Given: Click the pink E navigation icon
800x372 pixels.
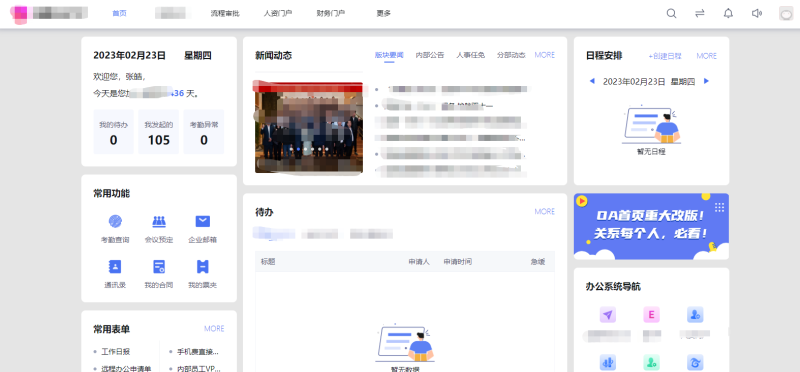Looking at the screenshot, I should (x=651, y=315).
